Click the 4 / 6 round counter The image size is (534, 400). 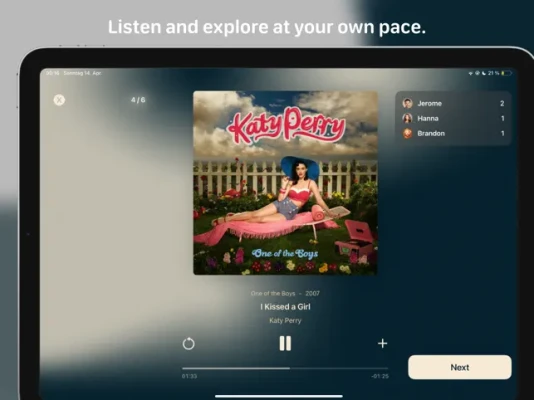pyautogui.click(x=138, y=100)
